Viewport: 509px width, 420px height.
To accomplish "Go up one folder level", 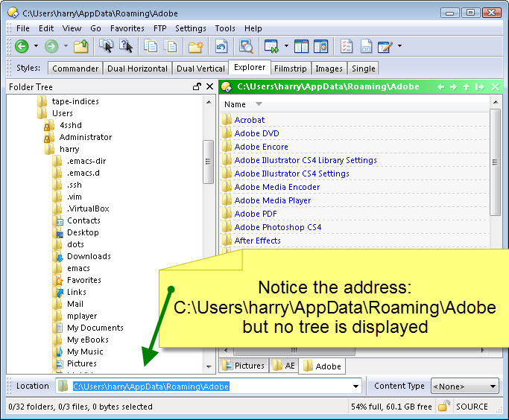I will 80,46.
